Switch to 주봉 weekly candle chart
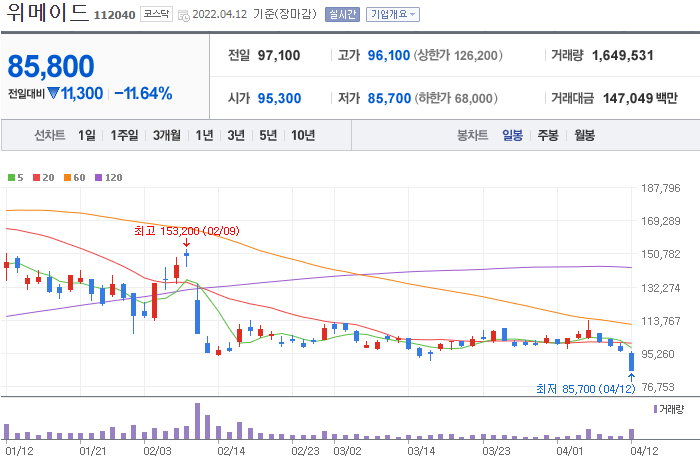700x466 pixels. click(x=548, y=135)
